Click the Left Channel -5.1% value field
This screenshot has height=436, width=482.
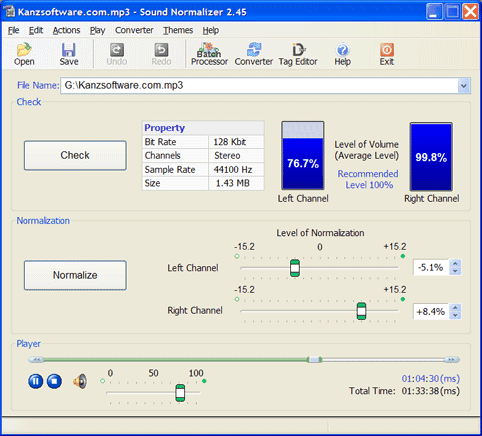(x=431, y=267)
